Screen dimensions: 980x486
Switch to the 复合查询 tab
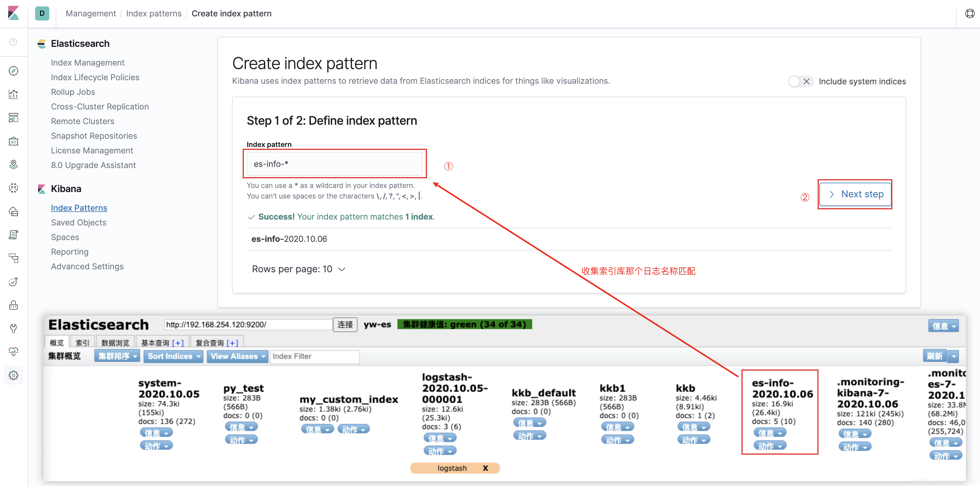[x=210, y=342]
